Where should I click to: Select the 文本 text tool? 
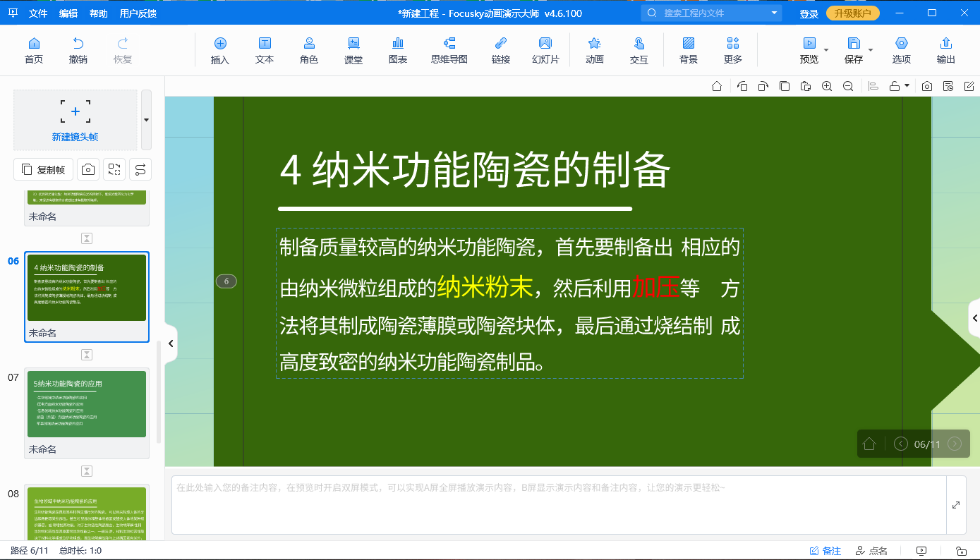[x=265, y=51]
